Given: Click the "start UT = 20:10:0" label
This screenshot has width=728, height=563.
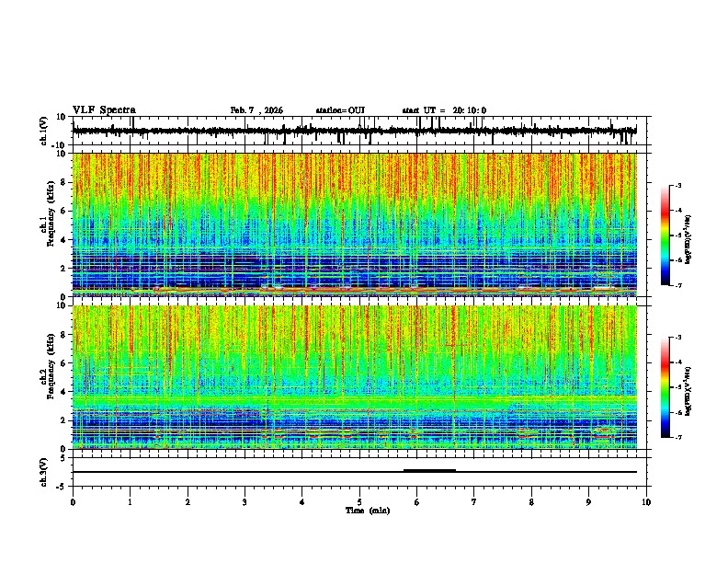Looking at the screenshot, I should tap(444, 110).
